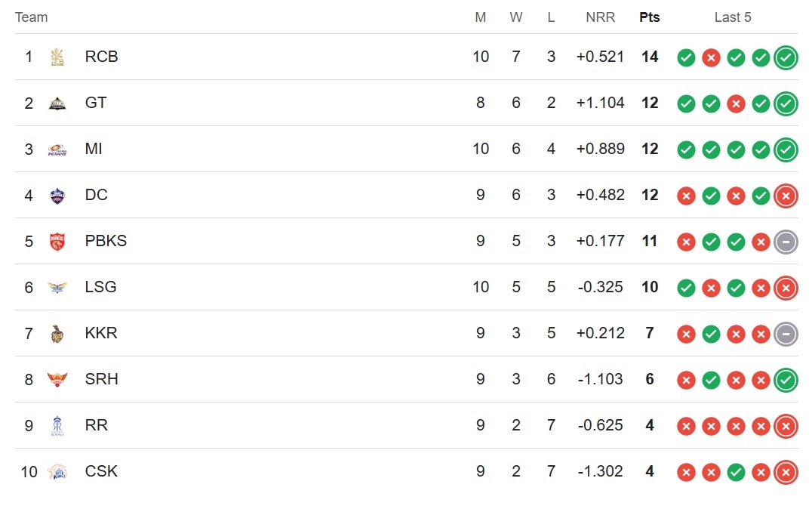The width and height of the screenshot is (812, 509).
Task: Select the NRR column header
Action: coord(600,17)
